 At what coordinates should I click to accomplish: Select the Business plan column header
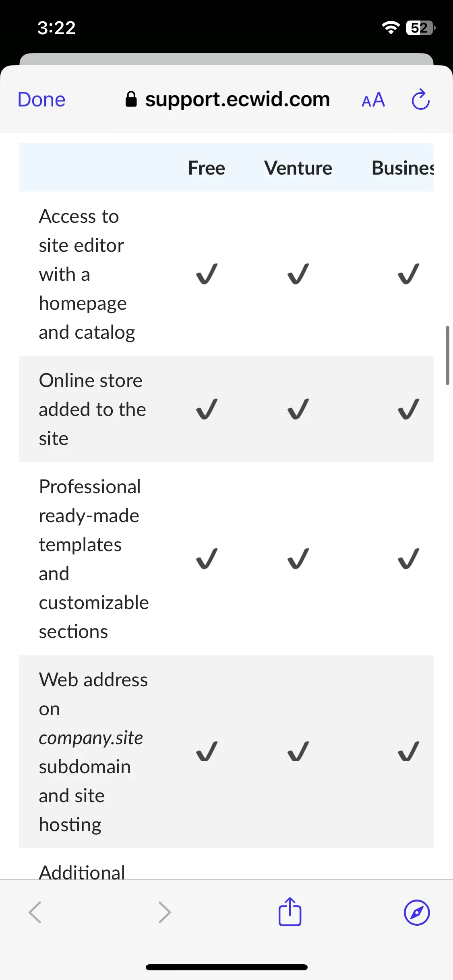403,168
